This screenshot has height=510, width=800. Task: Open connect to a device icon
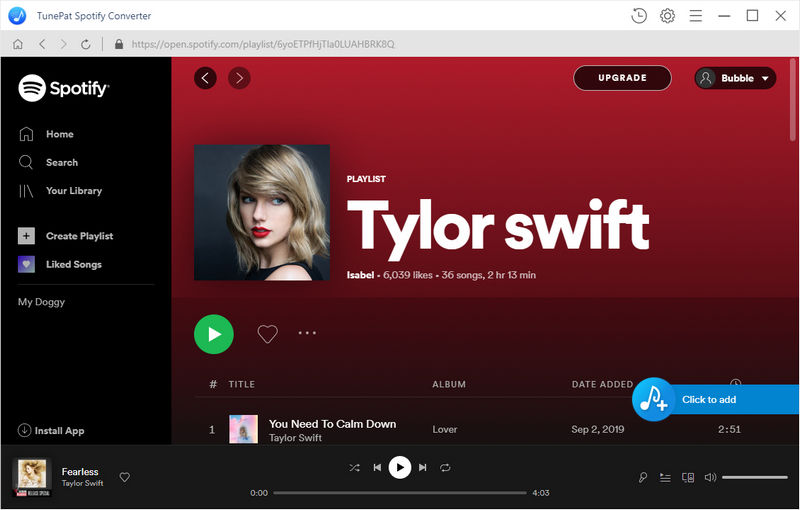pos(688,478)
